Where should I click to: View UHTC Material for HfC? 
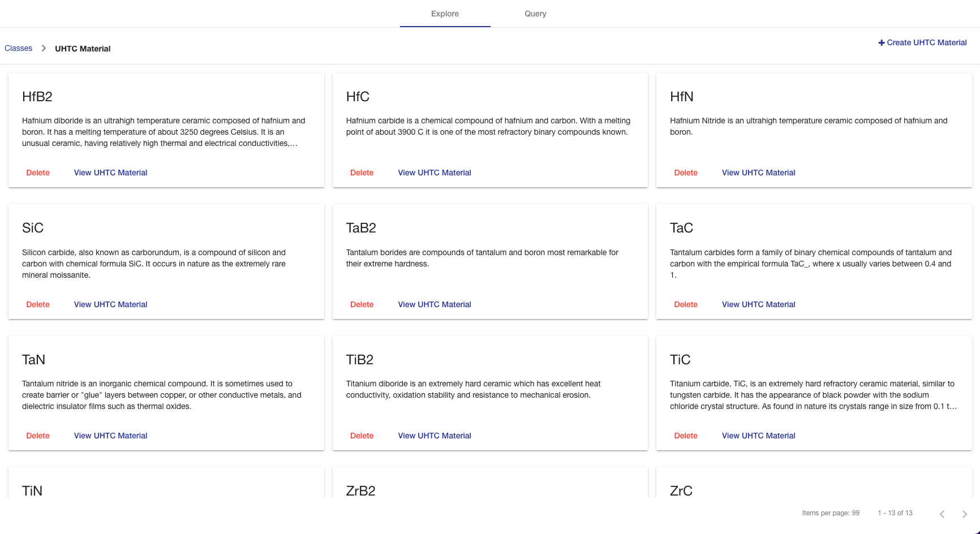pos(434,173)
